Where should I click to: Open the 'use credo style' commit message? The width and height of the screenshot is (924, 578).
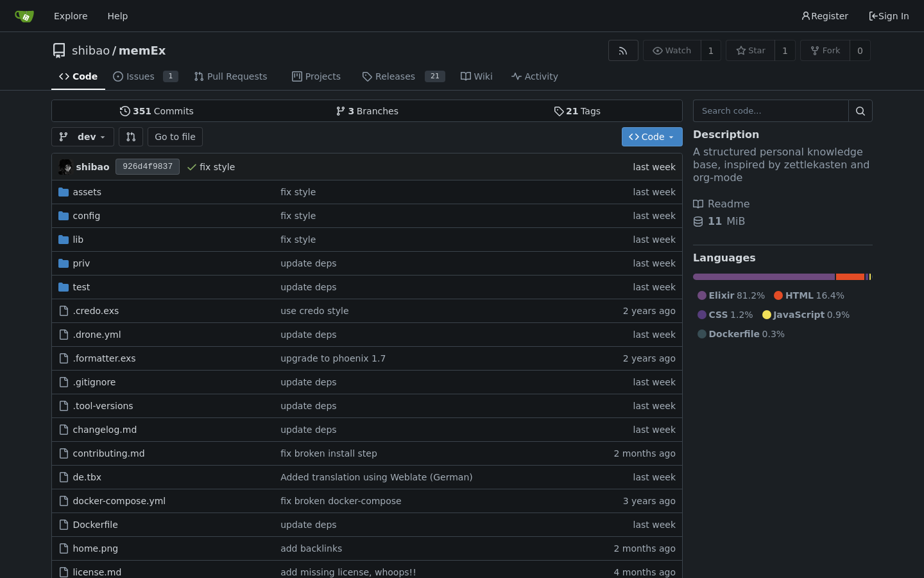pos(314,311)
